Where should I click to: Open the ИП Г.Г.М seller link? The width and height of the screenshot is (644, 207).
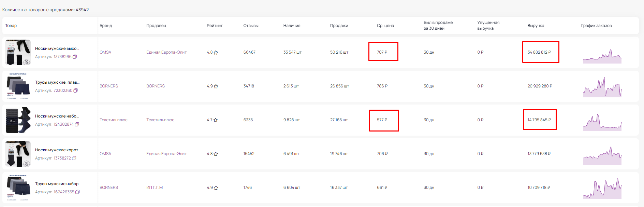155,188
